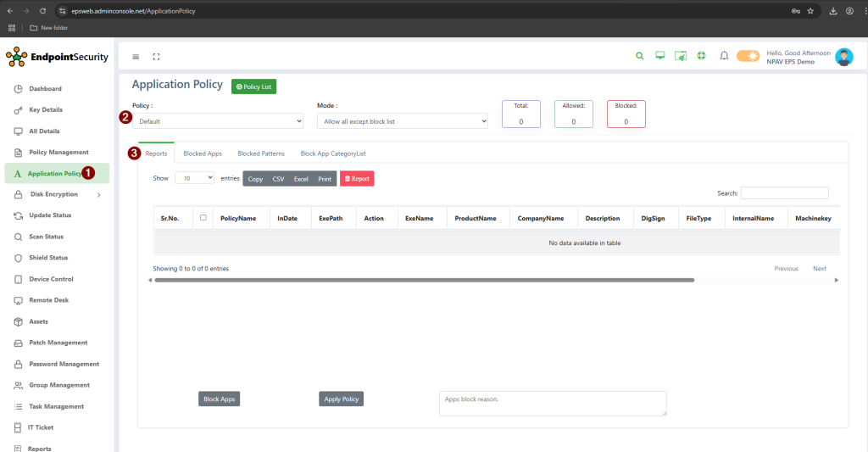Image resolution: width=868 pixels, height=452 pixels.
Task: Click the green Policy List button
Action: (x=253, y=86)
